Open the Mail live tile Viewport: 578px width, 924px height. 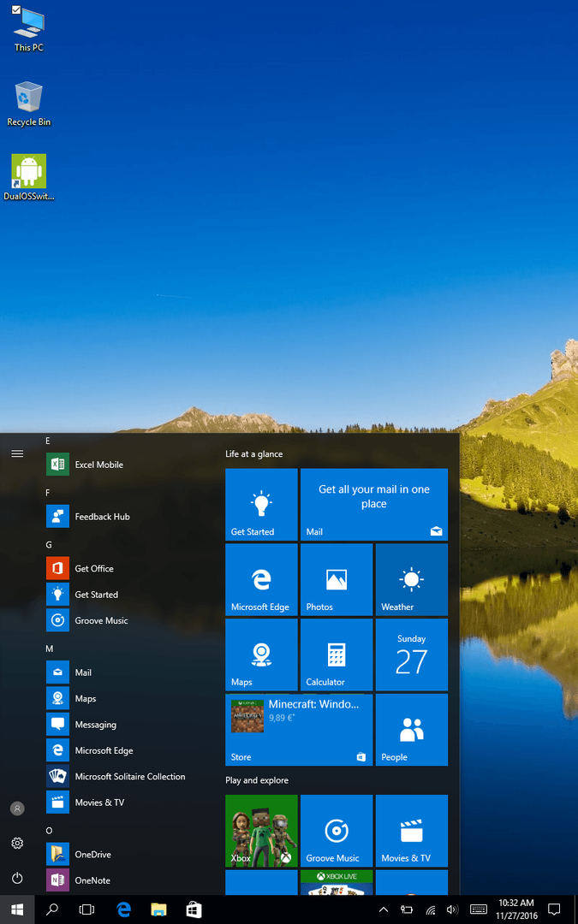coord(374,505)
